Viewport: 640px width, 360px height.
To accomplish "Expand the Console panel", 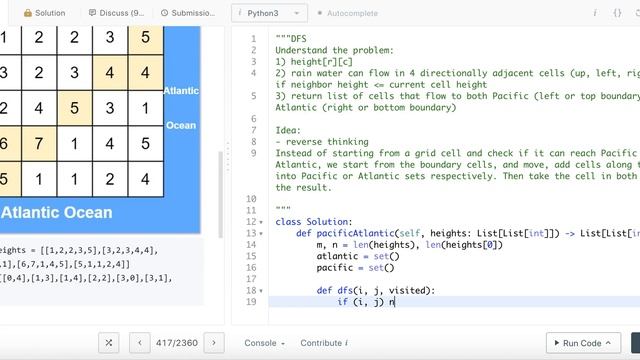I will point(264,343).
